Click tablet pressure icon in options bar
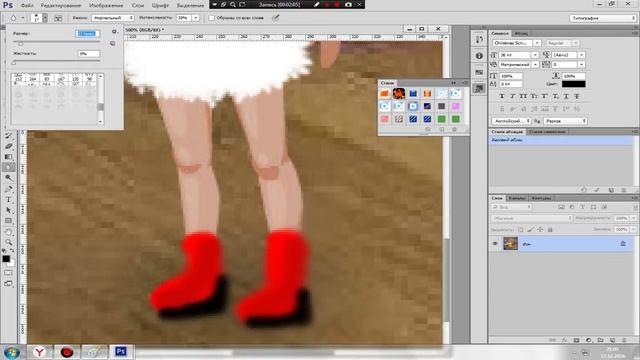Screen dimensions: 640x360 [x=276, y=18]
